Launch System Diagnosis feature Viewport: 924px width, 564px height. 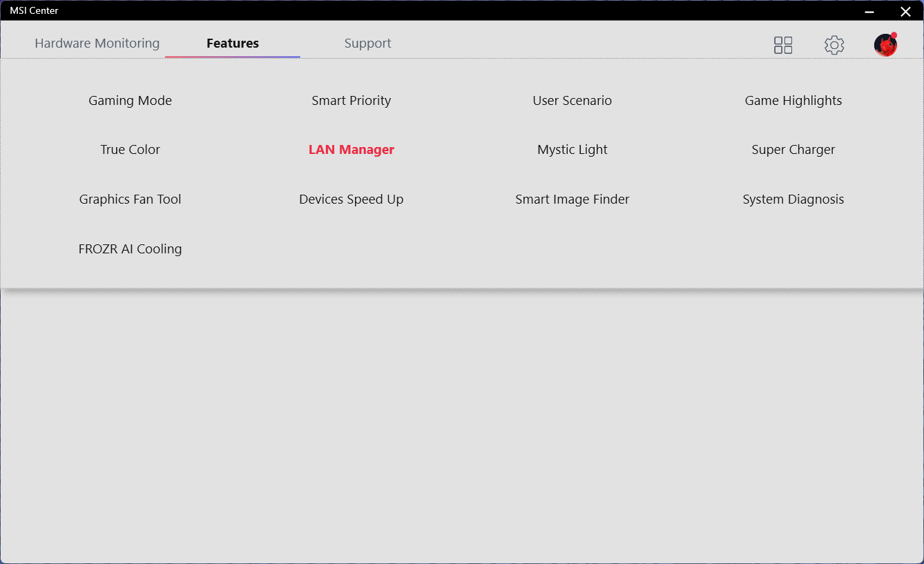click(x=793, y=200)
